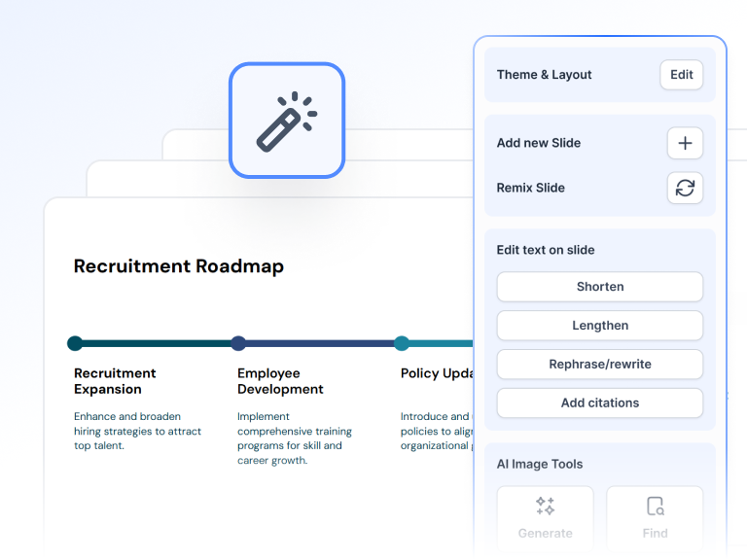The width and height of the screenshot is (747, 560).
Task: Click the Find image search icon
Action: [x=655, y=507]
